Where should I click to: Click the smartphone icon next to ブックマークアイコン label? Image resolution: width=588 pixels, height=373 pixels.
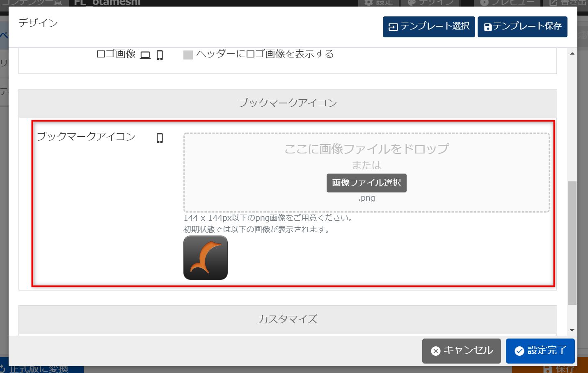[x=160, y=138]
